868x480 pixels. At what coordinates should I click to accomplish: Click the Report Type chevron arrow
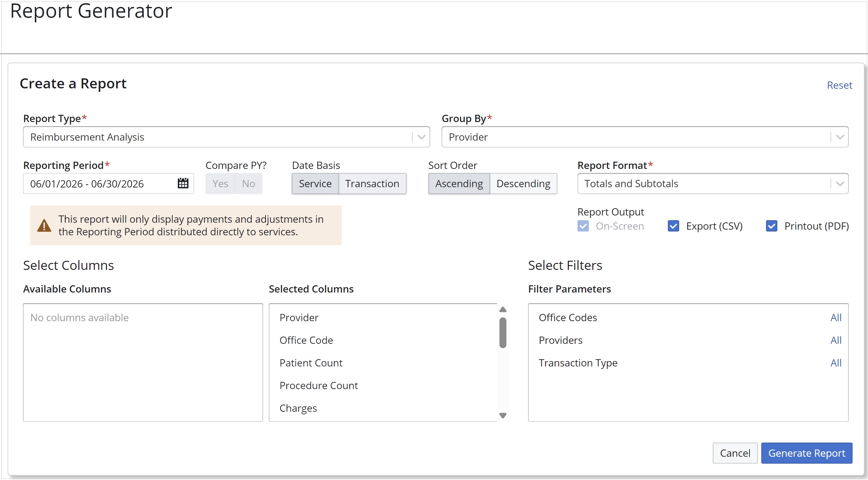pos(421,137)
